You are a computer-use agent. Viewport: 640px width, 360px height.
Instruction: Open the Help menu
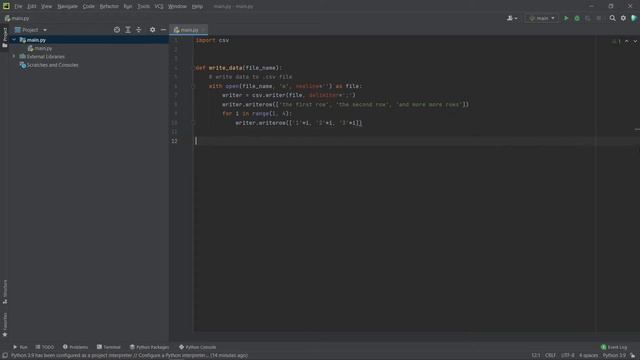tap(197, 7)
